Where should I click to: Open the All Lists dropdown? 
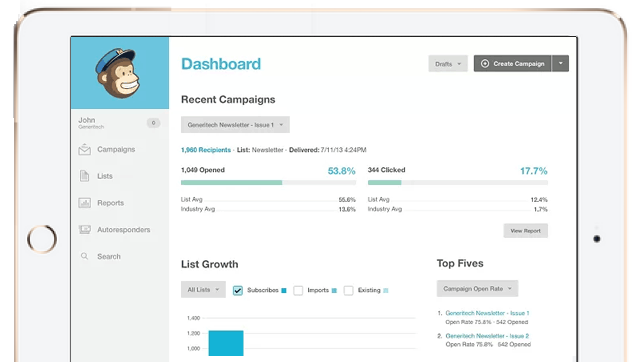click(203, 290)
